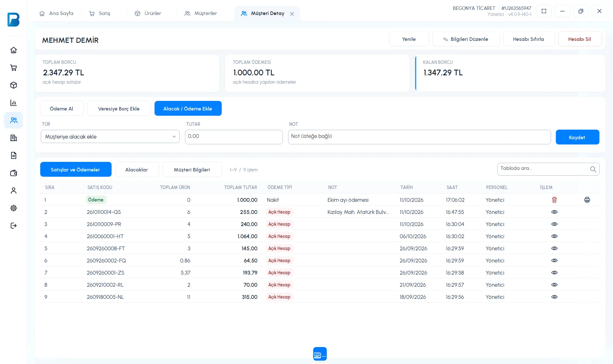Go to the Ürünler top tab
This screenshot has height=364, width=613.
148,13
